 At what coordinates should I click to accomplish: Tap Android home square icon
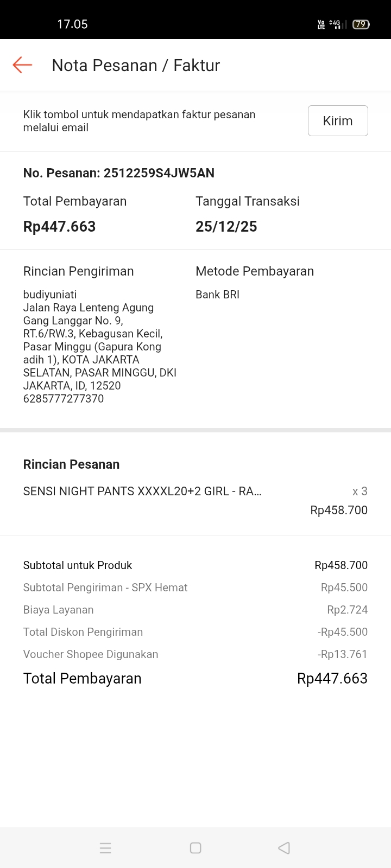[195, 848]
